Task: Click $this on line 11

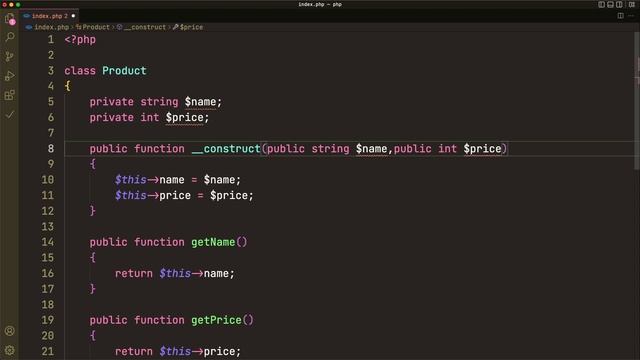Action: coord(131,196)
